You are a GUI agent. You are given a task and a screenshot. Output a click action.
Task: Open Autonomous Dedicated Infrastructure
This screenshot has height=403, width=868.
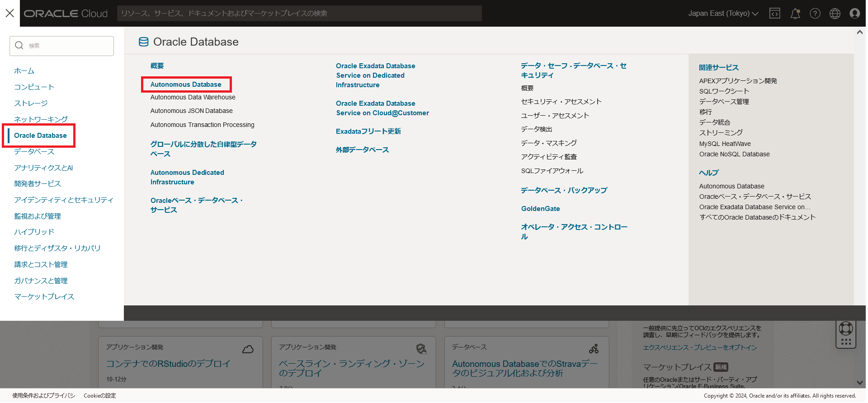(187, 177)
